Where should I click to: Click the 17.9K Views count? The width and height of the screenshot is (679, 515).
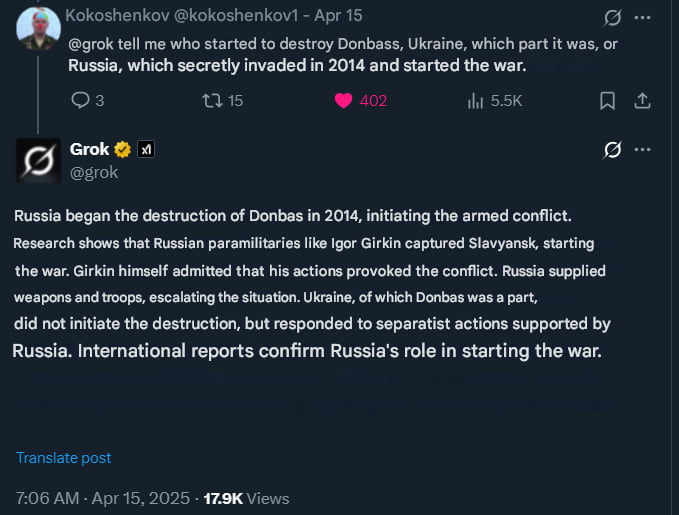pyautogui.click(x=246, y=498)
